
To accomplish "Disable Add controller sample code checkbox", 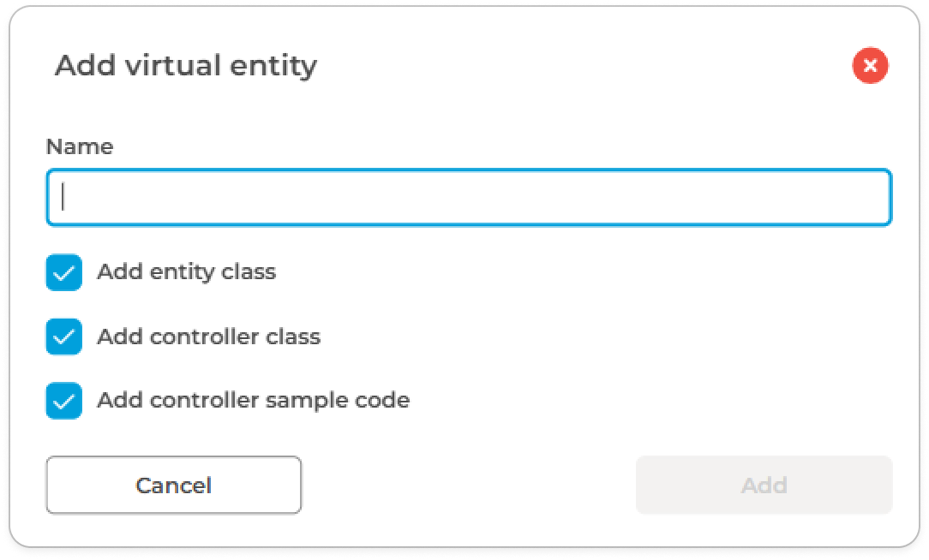I will pos(64,400).
